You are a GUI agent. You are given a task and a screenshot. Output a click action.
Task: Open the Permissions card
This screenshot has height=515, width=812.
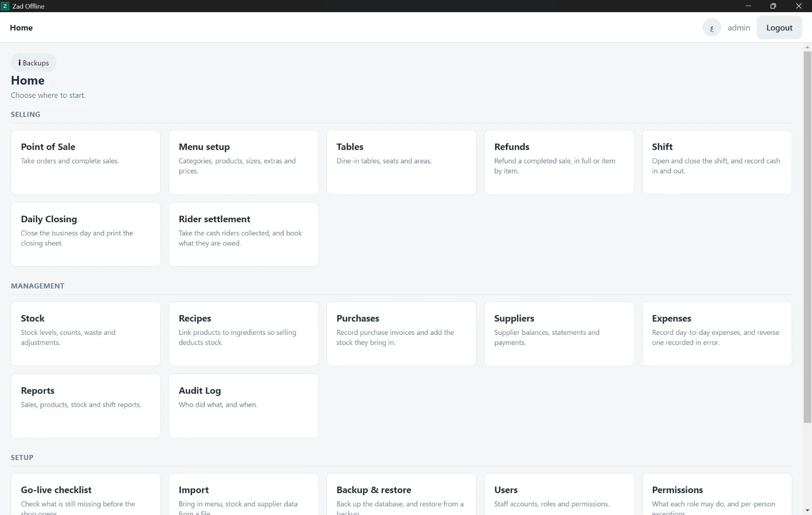(717, 495)
